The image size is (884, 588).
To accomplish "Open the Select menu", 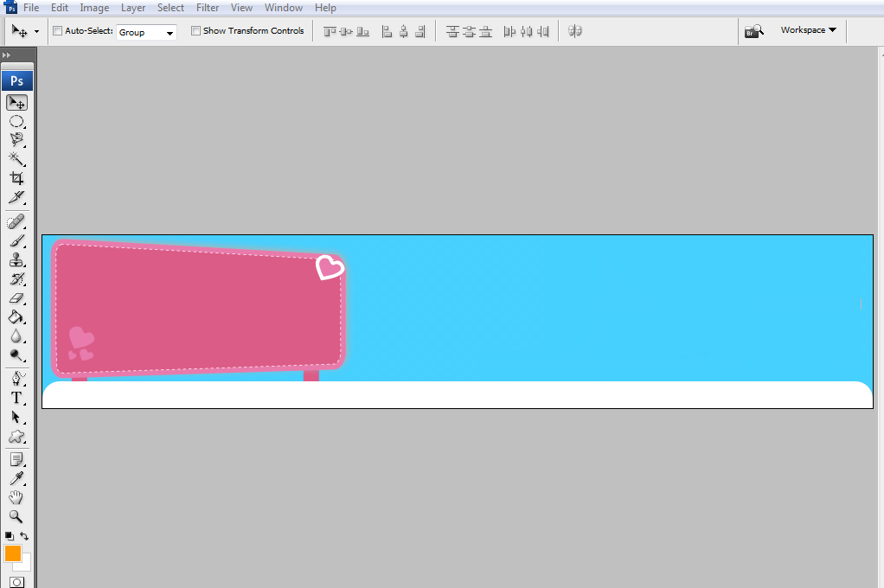I will tap(170, 7).
